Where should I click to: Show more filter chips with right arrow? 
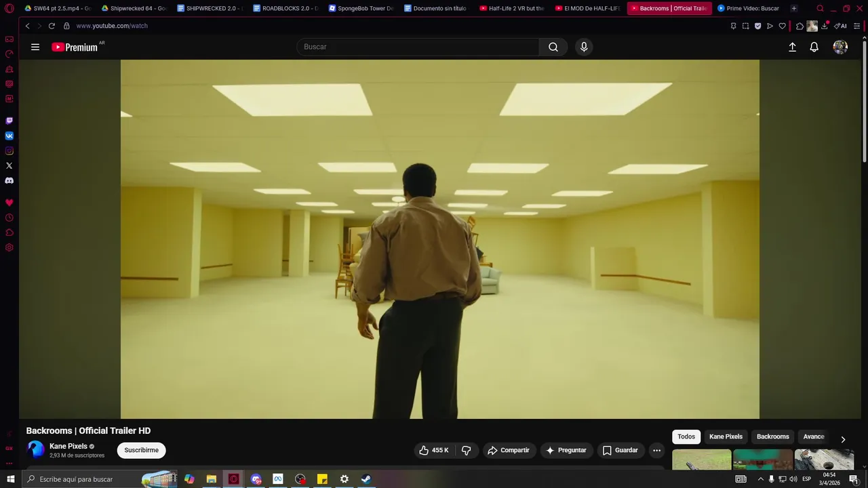(x=843, y=439)
